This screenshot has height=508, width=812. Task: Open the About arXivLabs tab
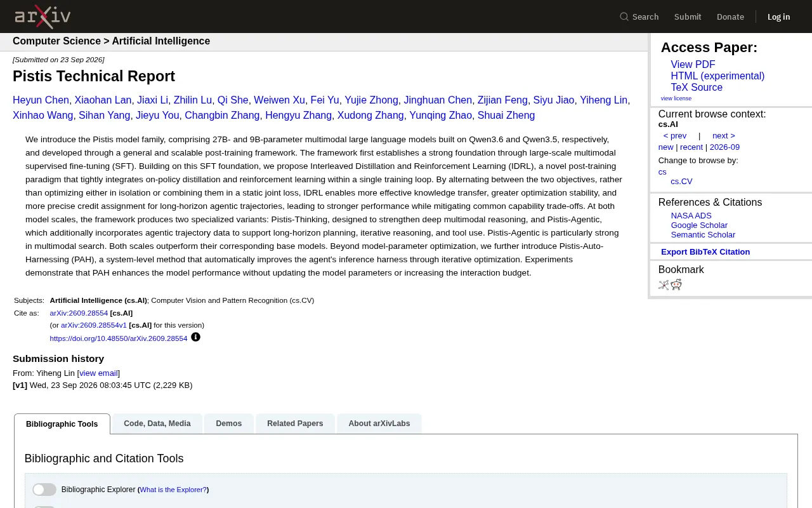[x=379, y=424]
